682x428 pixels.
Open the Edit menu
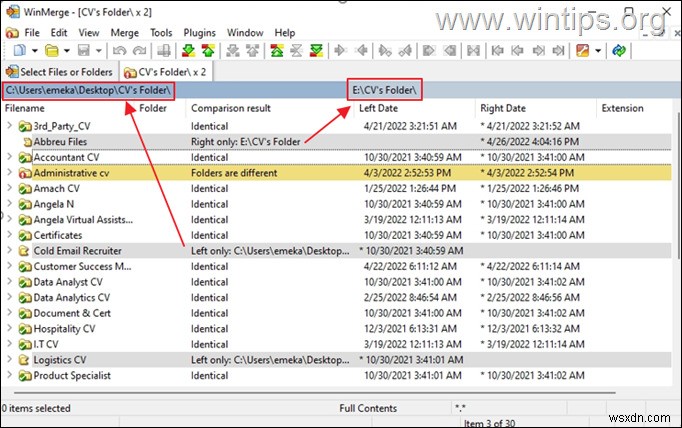(x=59, y=33)
